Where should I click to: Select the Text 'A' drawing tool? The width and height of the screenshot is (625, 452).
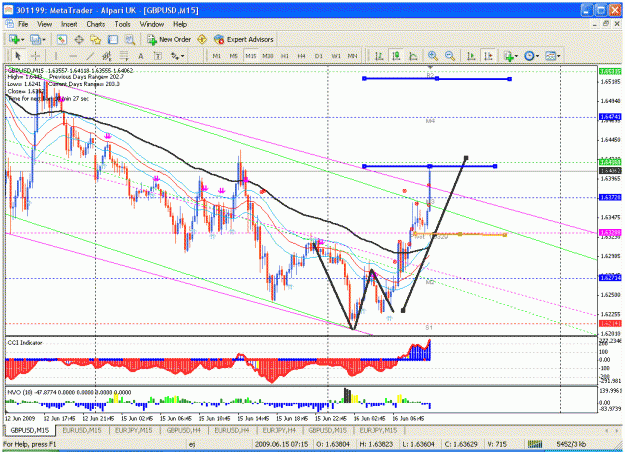pyautogui.click(x=141, y=56)
